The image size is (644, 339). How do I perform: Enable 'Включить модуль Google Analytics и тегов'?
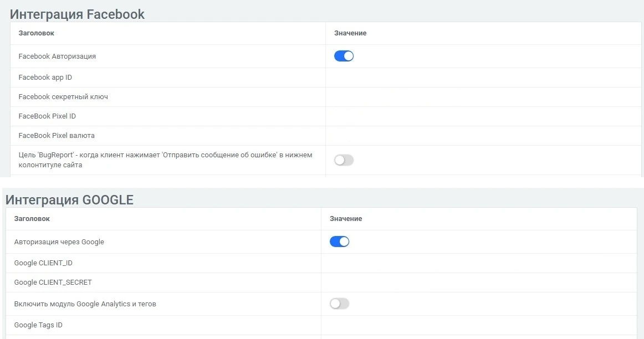(339, 304)
